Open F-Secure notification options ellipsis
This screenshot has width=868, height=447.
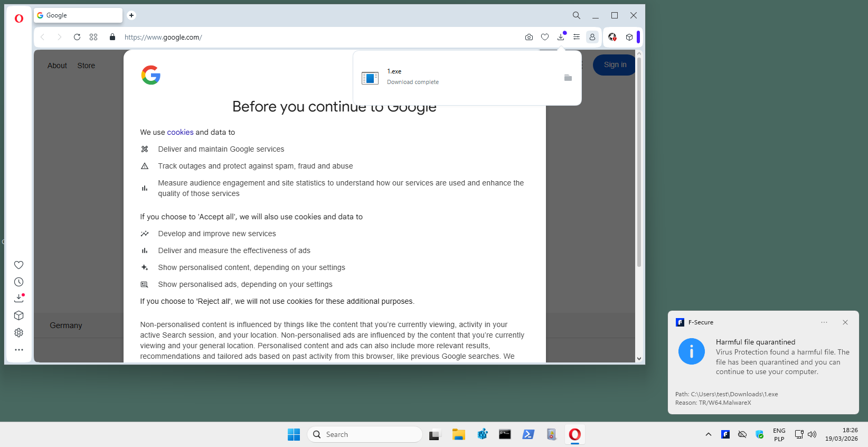point(824,322)
